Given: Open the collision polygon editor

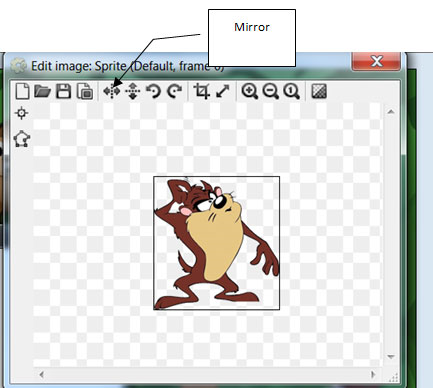Looking at the screenshot, I should 22,139.
